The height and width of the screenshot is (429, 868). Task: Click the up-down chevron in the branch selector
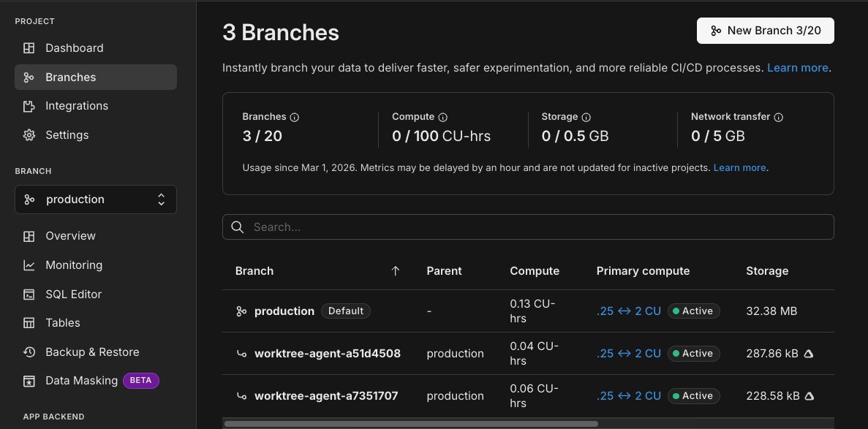161,200
